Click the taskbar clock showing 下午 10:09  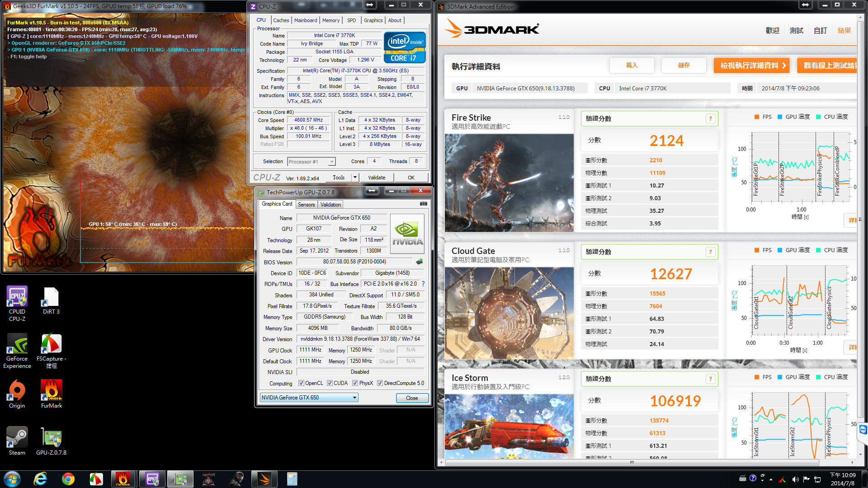842,479
